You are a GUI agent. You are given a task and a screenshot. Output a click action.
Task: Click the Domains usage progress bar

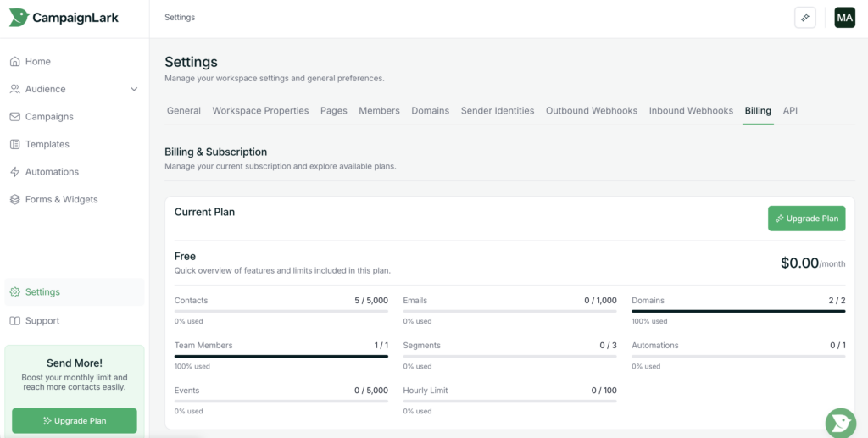(x=738, y=311)
